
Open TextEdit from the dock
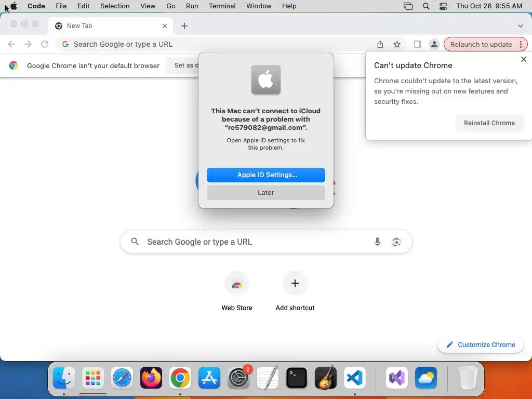tap(268, 378)
